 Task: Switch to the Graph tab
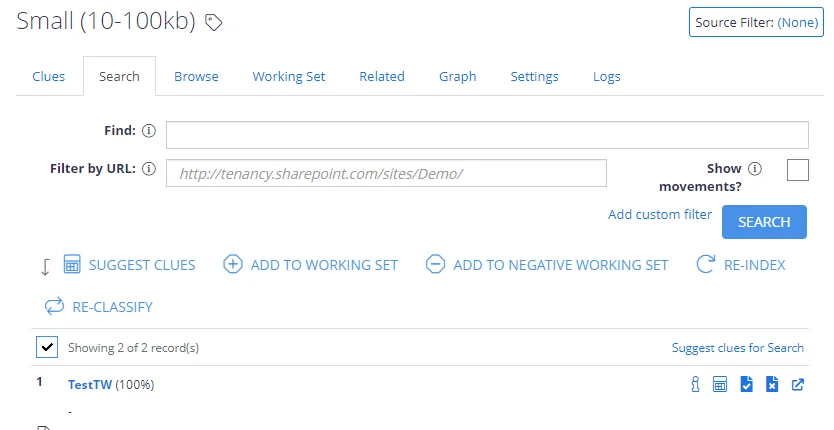click(x=457, y=77)
